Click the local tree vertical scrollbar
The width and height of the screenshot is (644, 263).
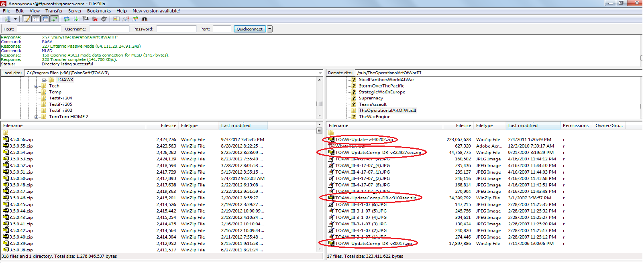320,98
